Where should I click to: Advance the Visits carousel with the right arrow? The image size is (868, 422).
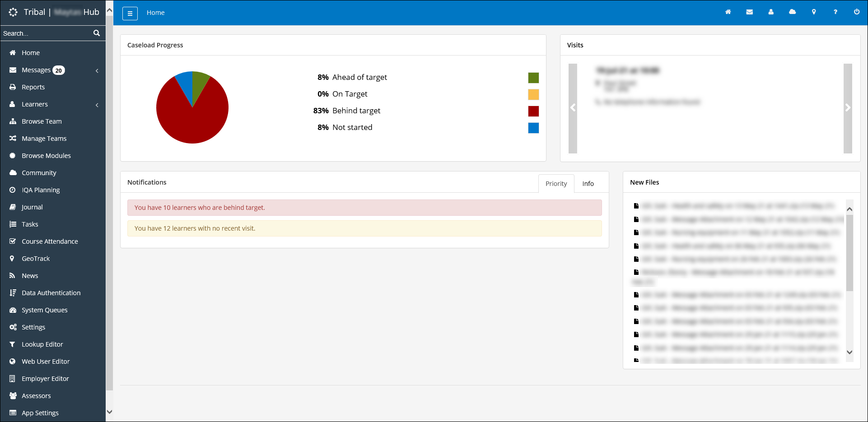point(847,107)
